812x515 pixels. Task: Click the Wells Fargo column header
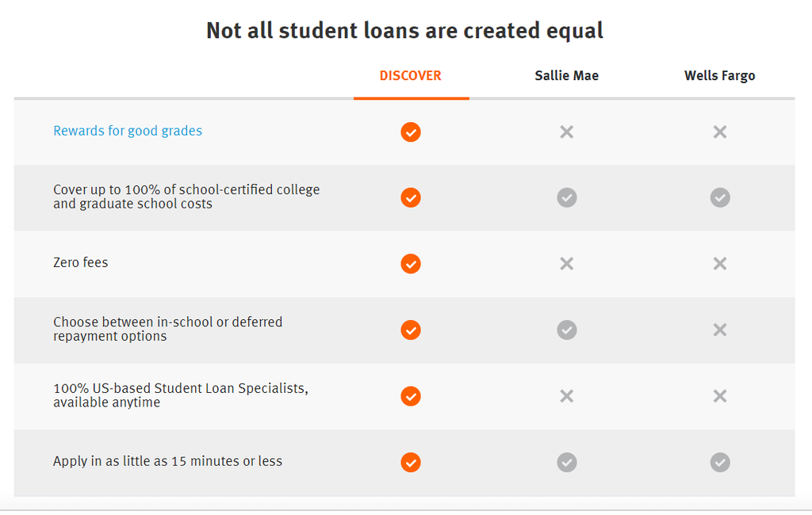pyautogui.click(x=719, y=75)
